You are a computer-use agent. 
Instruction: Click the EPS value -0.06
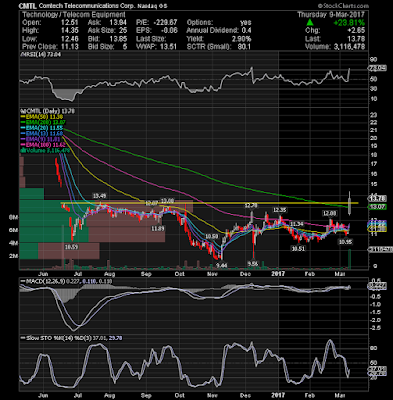pos(170,31)
